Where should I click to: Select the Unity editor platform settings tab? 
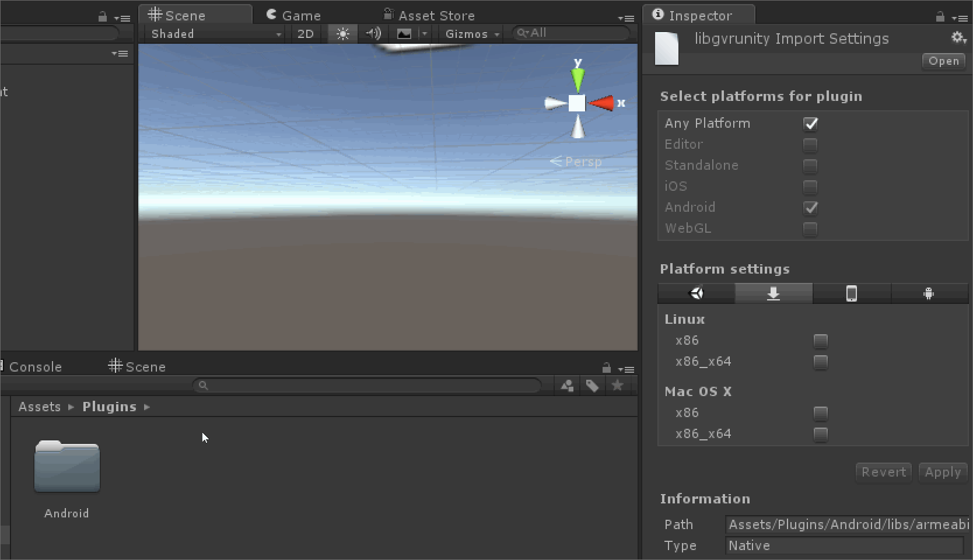tap(696, 293)
